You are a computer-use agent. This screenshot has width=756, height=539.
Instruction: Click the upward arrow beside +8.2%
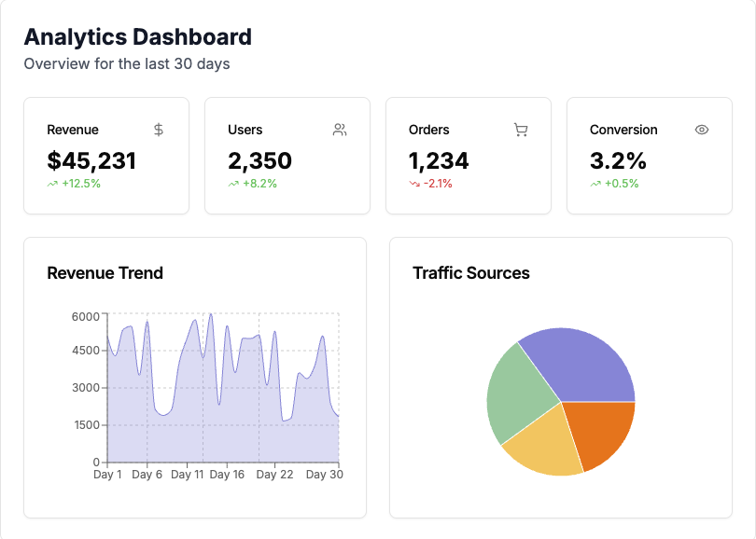coord(233,184)
